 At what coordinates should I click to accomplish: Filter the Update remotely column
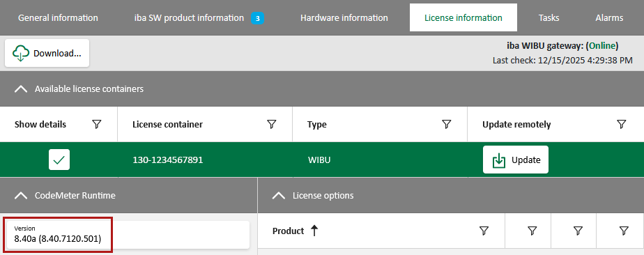[622, 125]
